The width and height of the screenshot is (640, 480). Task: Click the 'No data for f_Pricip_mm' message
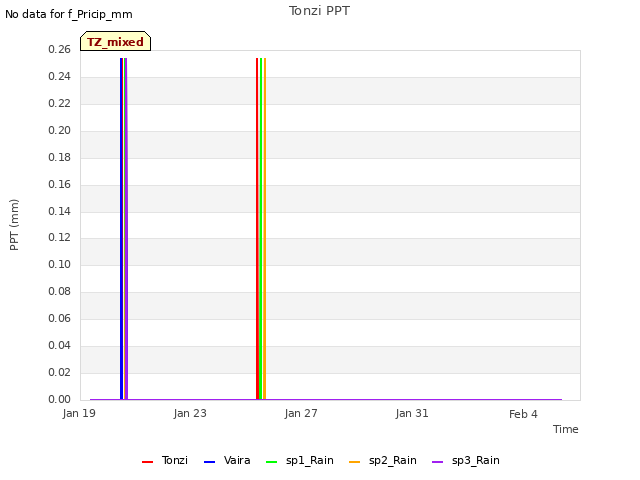[x=69, y=14]
